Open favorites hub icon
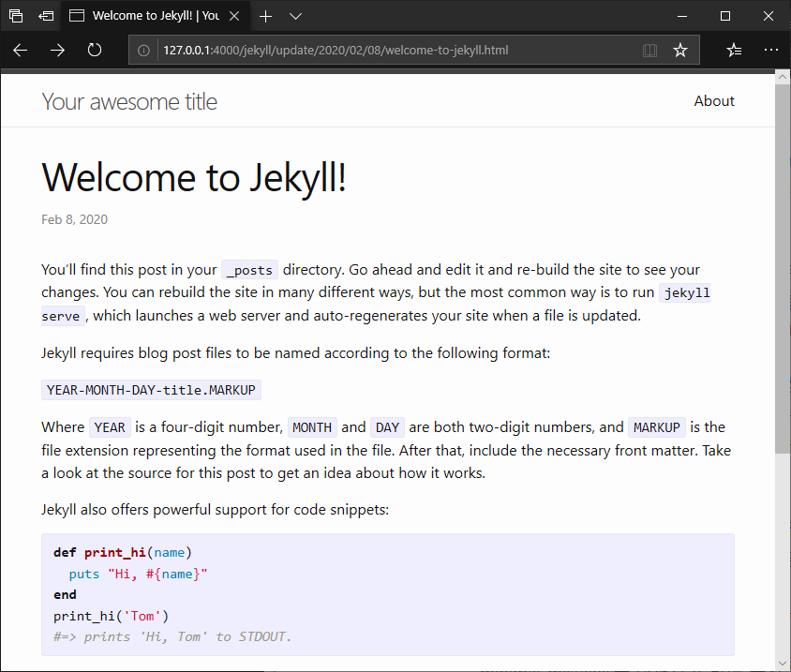 (x=734, y=50)
